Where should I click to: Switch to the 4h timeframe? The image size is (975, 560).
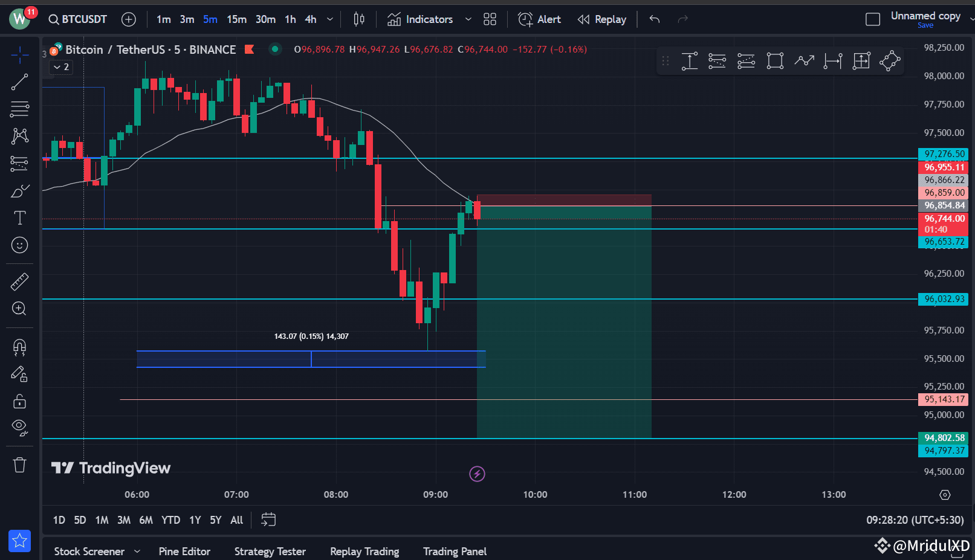[311, 19]
